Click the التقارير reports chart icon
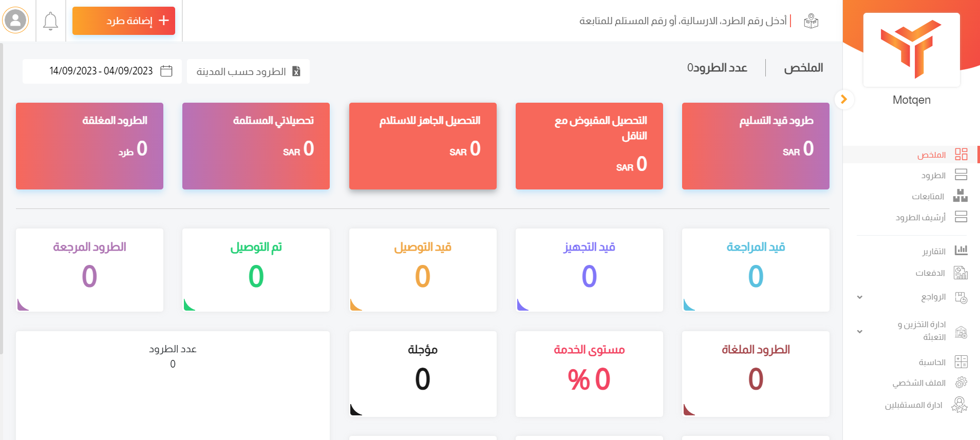Viewport: 980px width, 440px height. [960, 251]
